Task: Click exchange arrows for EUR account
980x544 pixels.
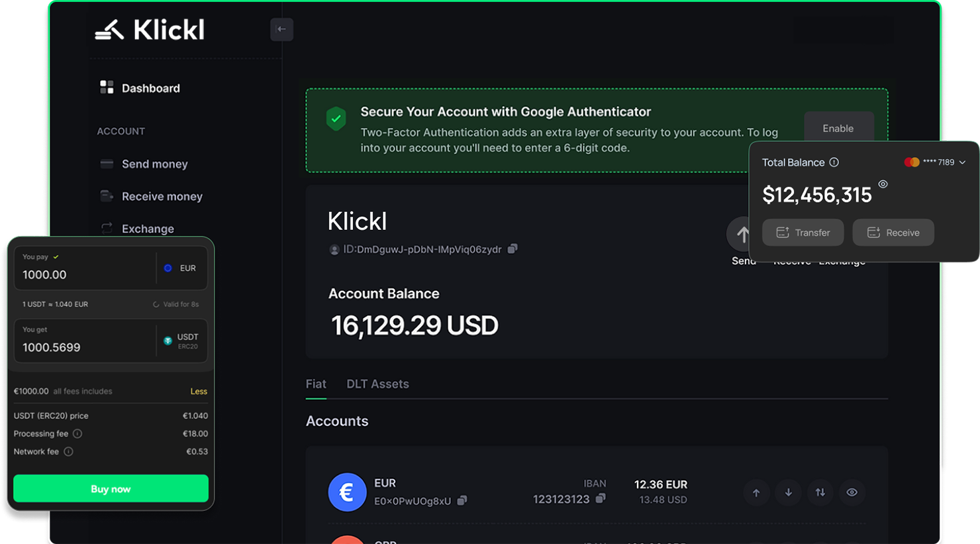Action: pyautogui.click(x=820, y=492)
